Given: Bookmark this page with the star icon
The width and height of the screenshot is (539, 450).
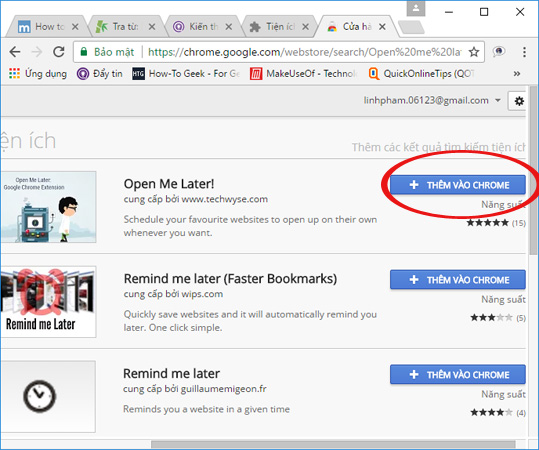Looking at the screenshot, I should 474,52.
